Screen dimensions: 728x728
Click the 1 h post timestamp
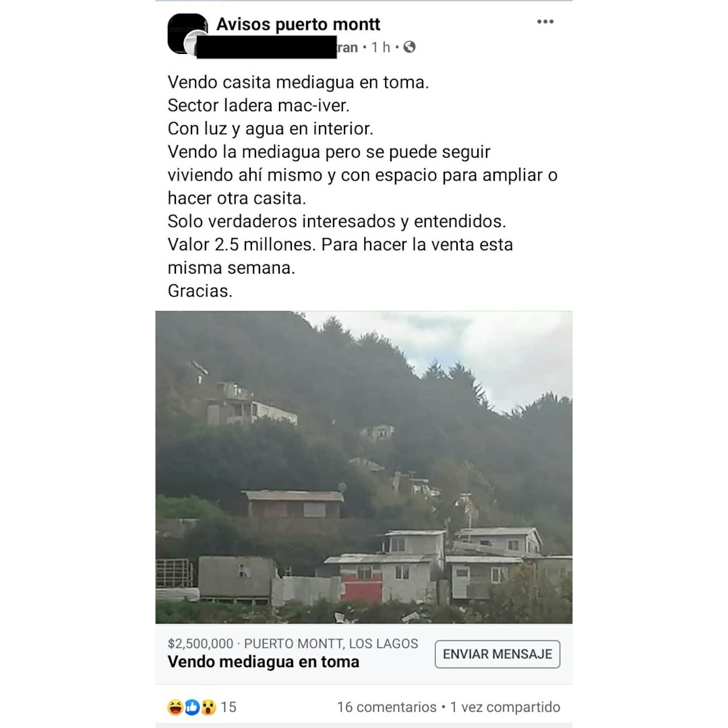click(380, 47)
